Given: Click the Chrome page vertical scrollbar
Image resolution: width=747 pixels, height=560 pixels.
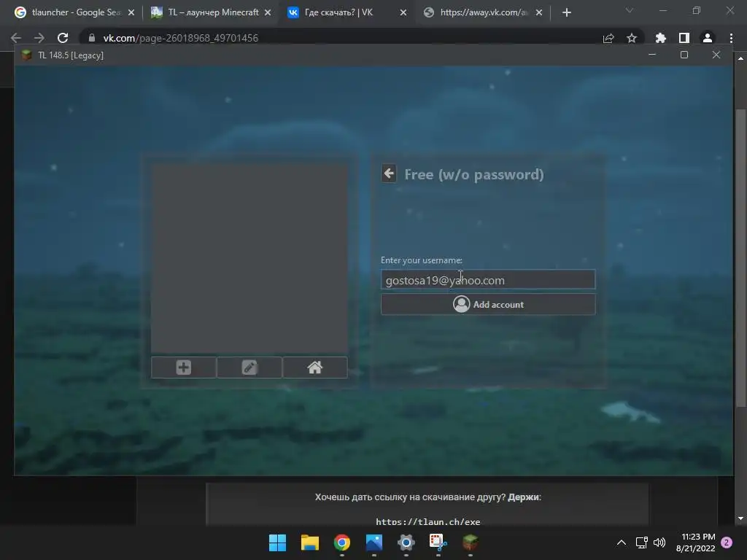Looking at the screenshot, I should point(740,257).
